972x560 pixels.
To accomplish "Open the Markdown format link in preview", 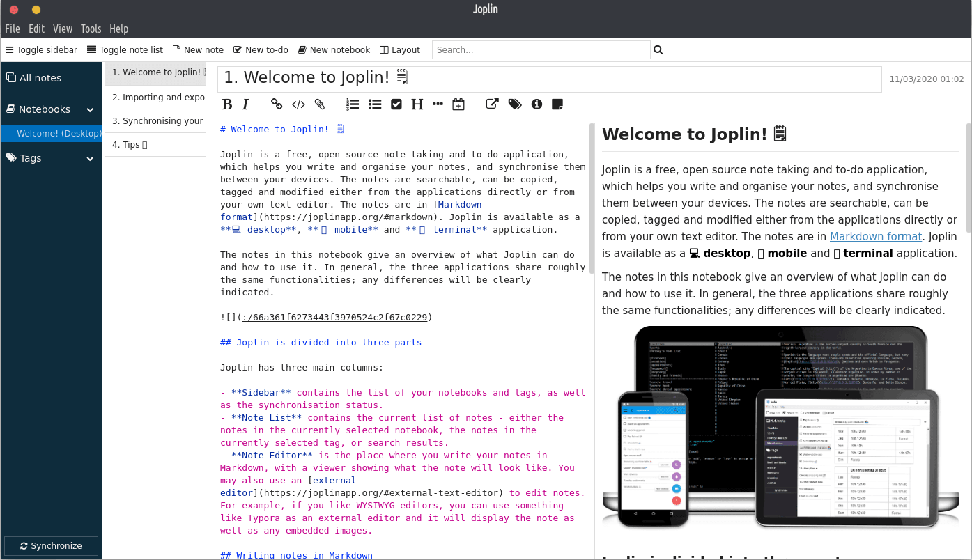I will point(875,237).
